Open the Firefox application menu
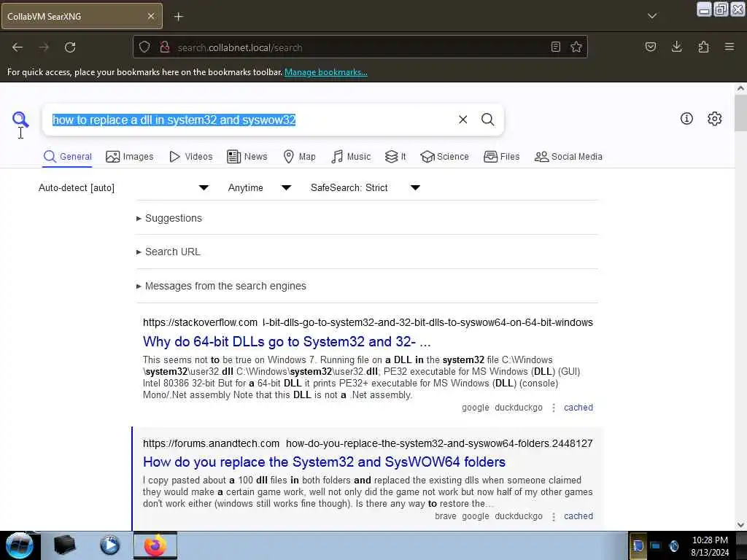The width and height of the screenshot is (747, 560). tap(729, 47)
